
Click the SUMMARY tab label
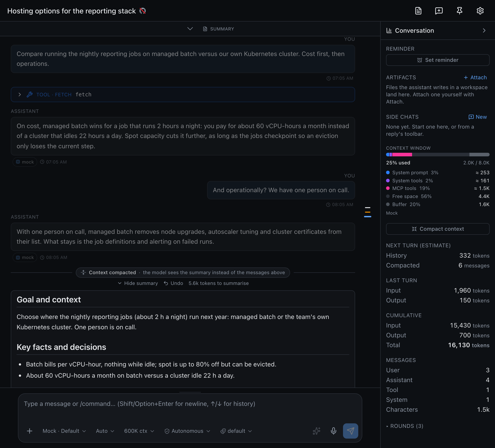tap(219, 29)
